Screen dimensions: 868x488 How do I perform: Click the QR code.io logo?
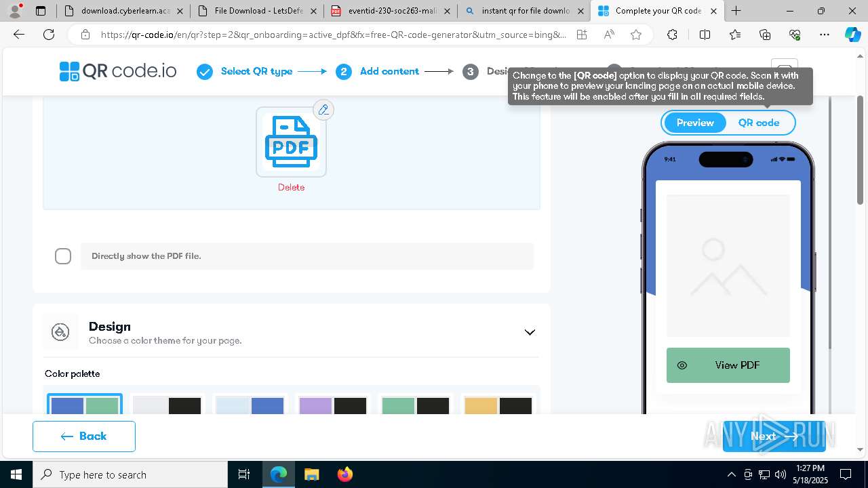[118, 71]
